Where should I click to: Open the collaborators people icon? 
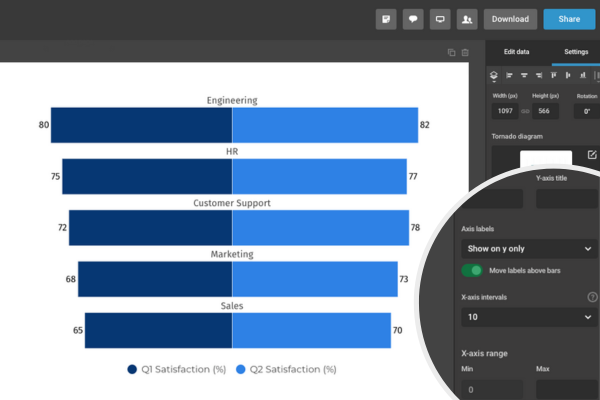(x=467, y=19)
